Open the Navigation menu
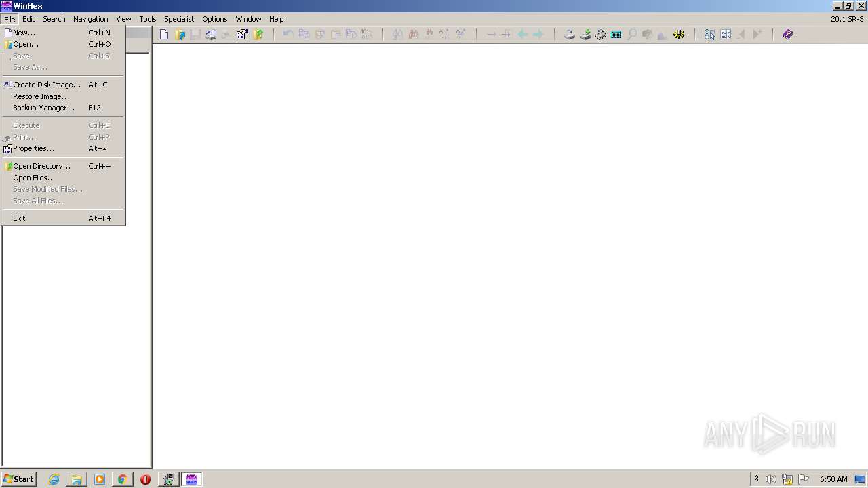 (90, 19)
